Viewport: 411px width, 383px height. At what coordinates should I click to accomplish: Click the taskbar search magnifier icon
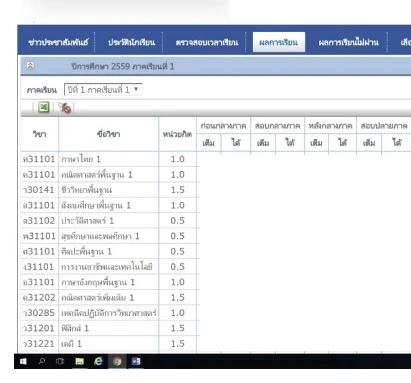(42, 361)
